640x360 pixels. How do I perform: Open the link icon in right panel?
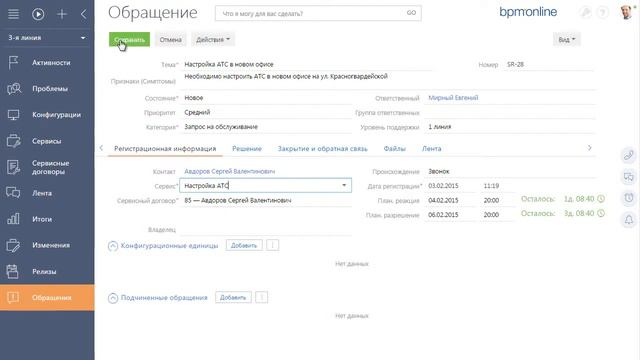tap(629, 155)
